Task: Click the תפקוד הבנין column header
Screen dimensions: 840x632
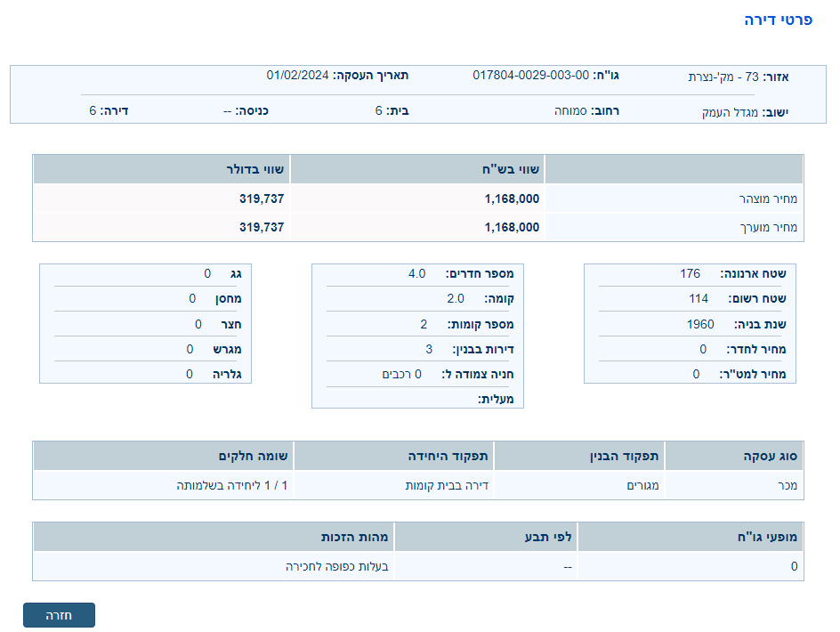Action: coord(624,456)
